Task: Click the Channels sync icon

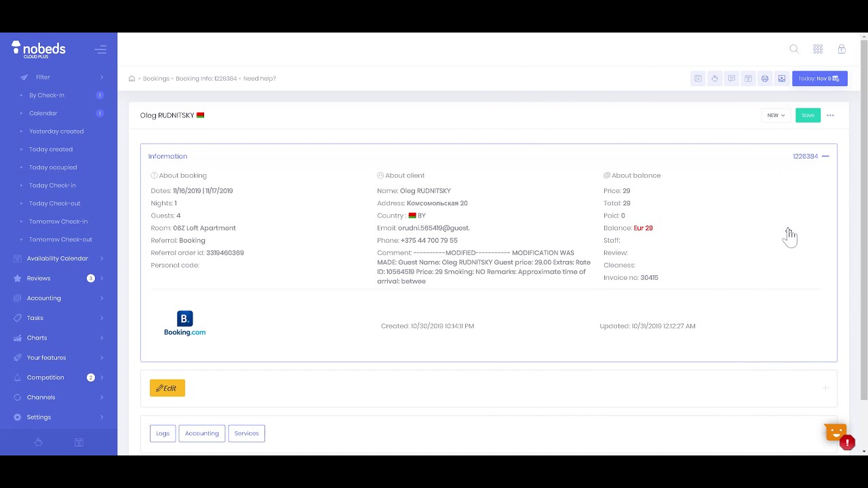Action: click(18, 397)
